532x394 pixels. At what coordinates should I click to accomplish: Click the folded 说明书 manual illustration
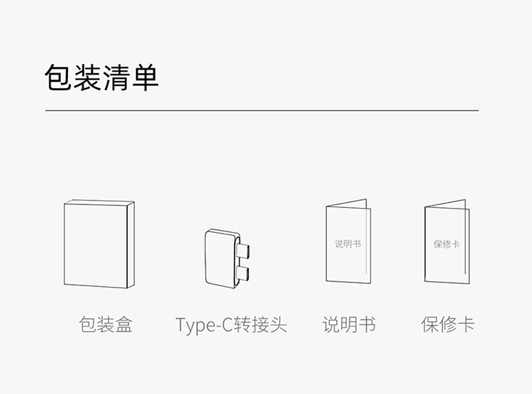[348, 241]
